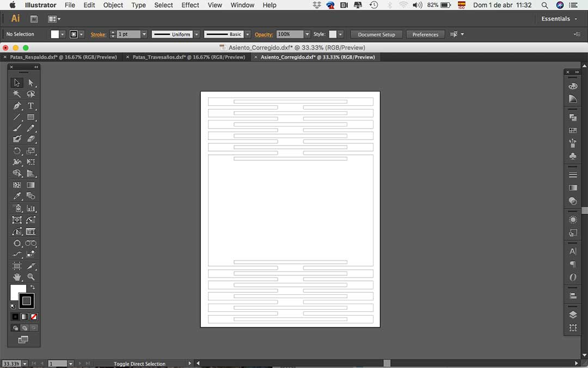Apply solid Color mode button
Viewport: 588px width, 368px height.
click(15, 317)
